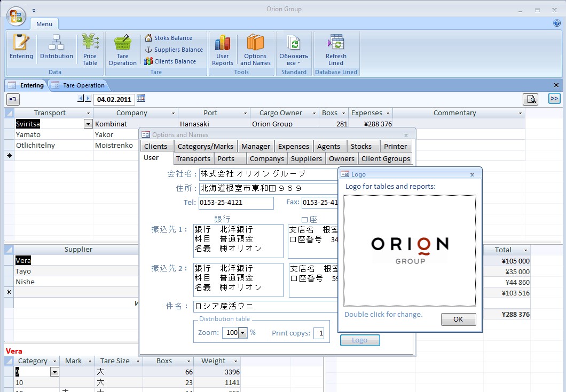Open the Price Table ribbon icon

click(90, 50)
